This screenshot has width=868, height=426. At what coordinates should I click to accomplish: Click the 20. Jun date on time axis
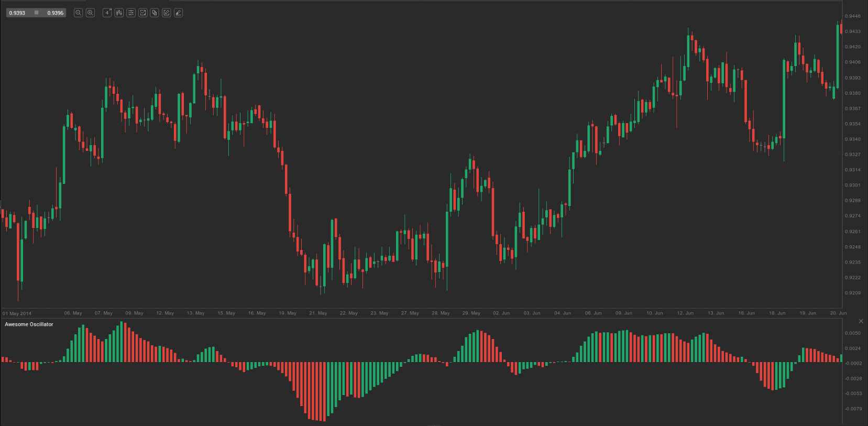point(838,313)
